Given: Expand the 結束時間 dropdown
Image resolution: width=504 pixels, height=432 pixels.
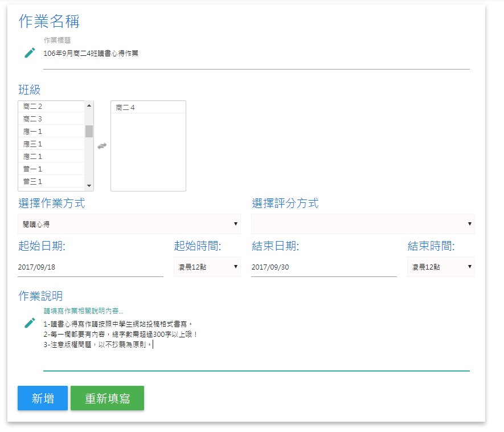Looking at the screenshot, I should tap(440, 267).
